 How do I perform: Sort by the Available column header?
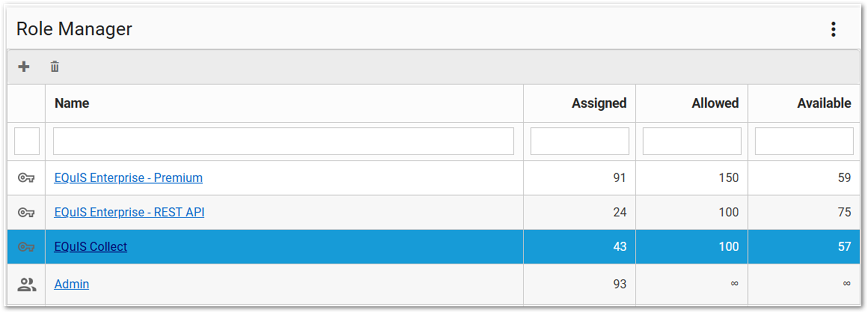coord(823,103)
